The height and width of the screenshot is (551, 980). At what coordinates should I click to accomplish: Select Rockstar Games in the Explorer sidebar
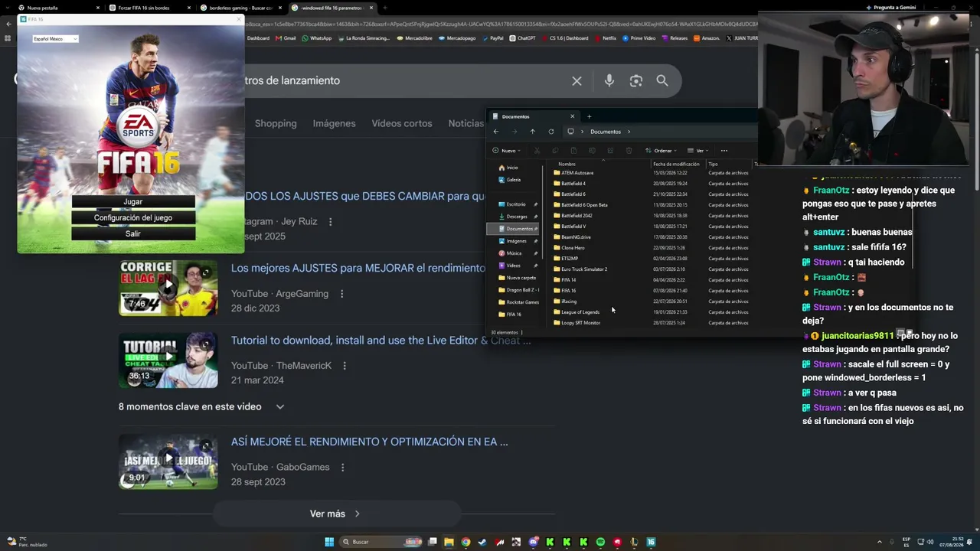click(518, 302)
